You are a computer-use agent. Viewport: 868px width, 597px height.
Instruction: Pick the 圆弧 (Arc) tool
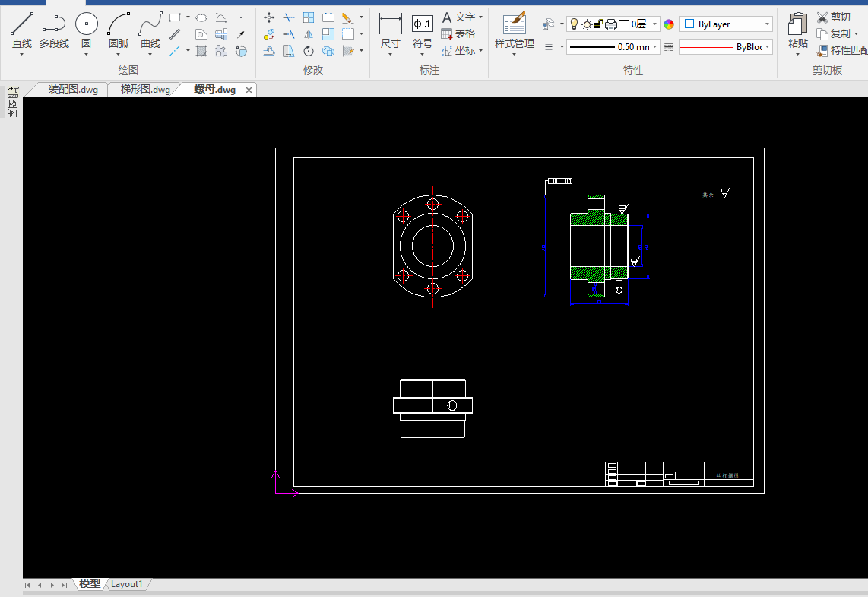tap(119, 31)
